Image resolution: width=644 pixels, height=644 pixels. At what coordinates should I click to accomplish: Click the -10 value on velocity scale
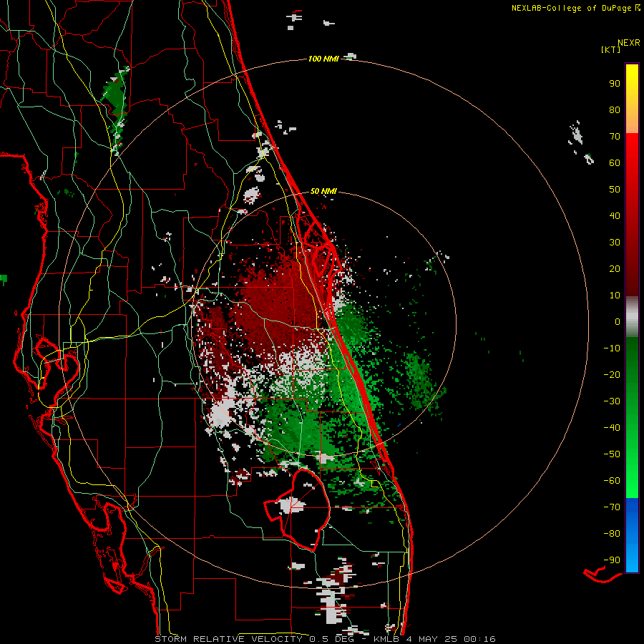pos(612,348)
